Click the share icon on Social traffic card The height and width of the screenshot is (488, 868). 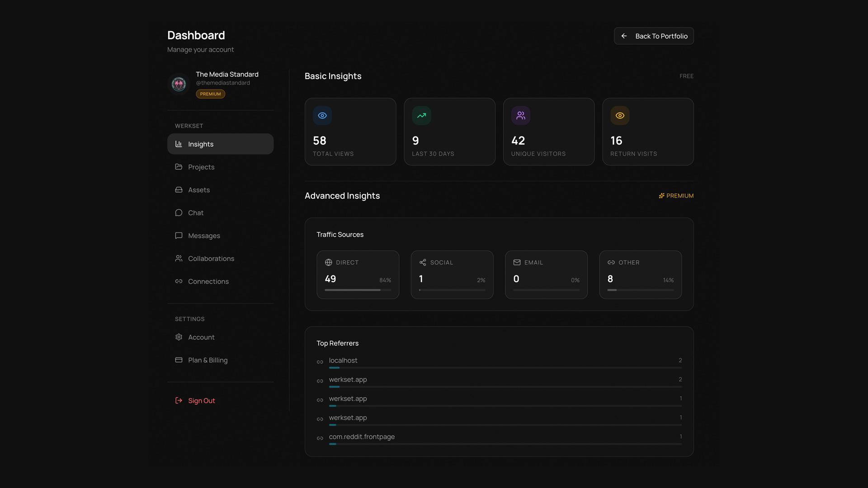pos(423,262)
